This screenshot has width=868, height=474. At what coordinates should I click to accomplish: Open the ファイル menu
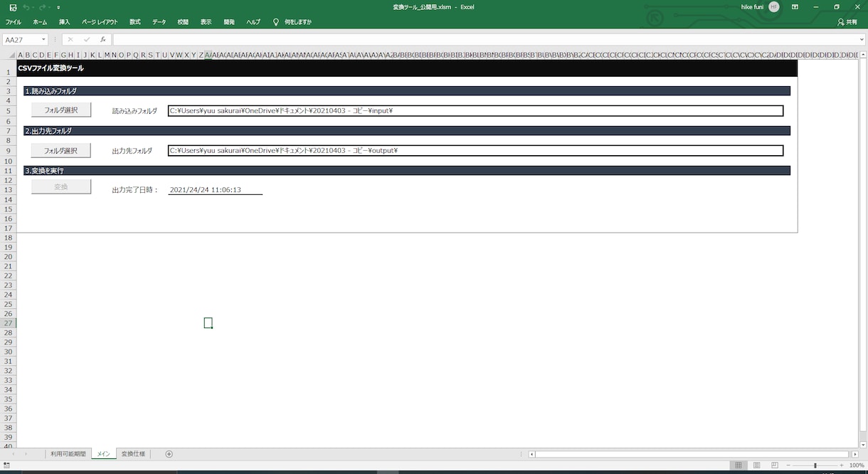click(14, 22)
